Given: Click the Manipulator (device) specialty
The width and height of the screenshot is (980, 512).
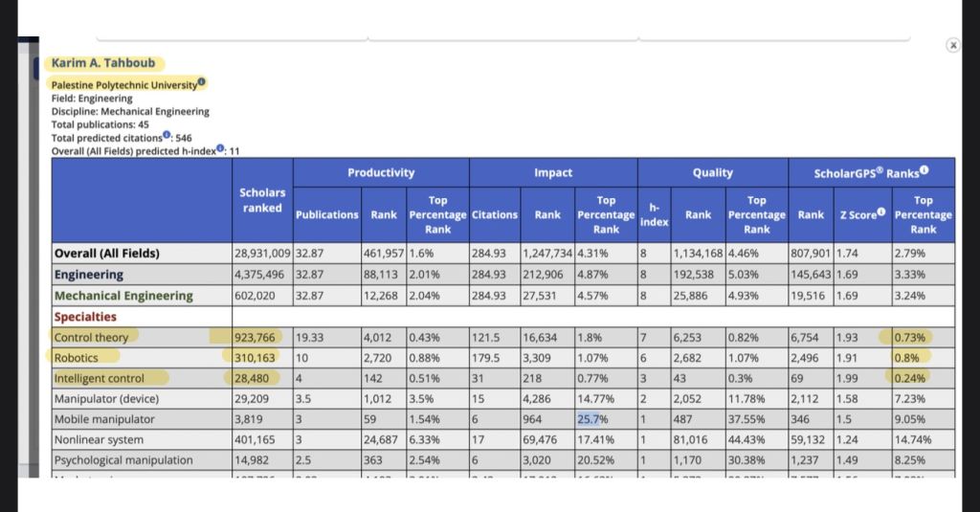Looking at the screenshot, I should click(x=106, y=398).
